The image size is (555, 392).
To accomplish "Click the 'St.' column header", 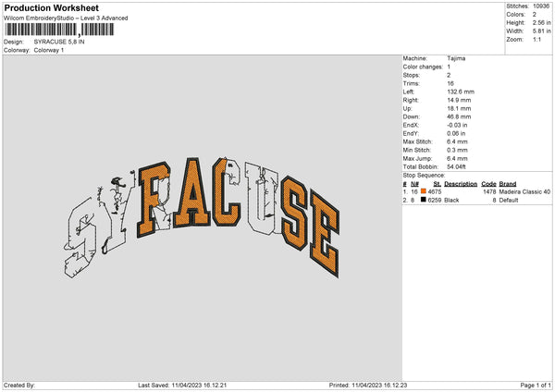I will [438, 184].
